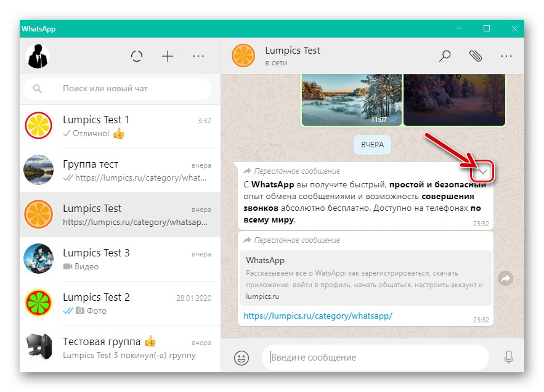Focus the 'Поиск или новый чат' search field
544x392 pixels.
click(118, 89)
